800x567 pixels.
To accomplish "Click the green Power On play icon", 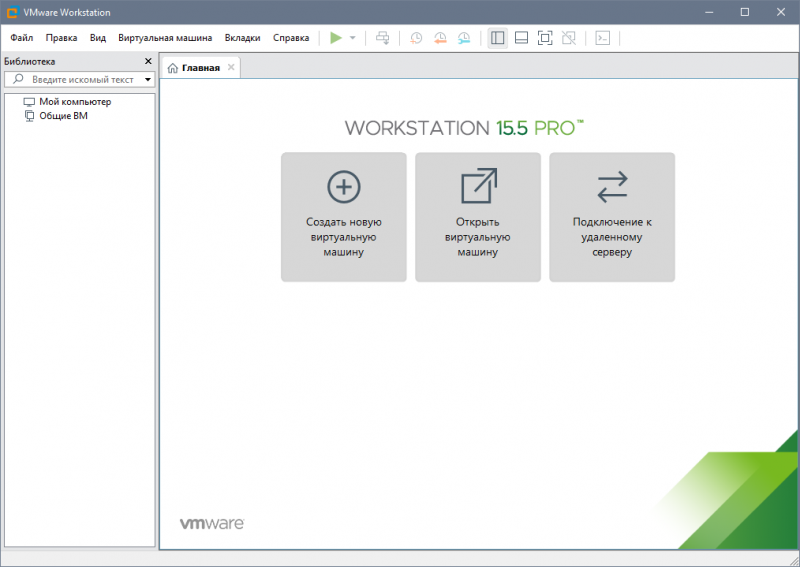I will click(336, 38).
